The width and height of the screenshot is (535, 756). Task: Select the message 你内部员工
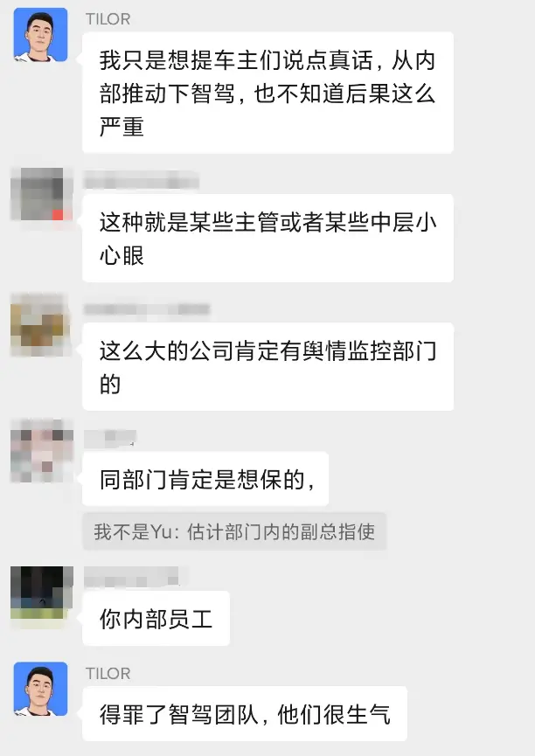point(156,619)
